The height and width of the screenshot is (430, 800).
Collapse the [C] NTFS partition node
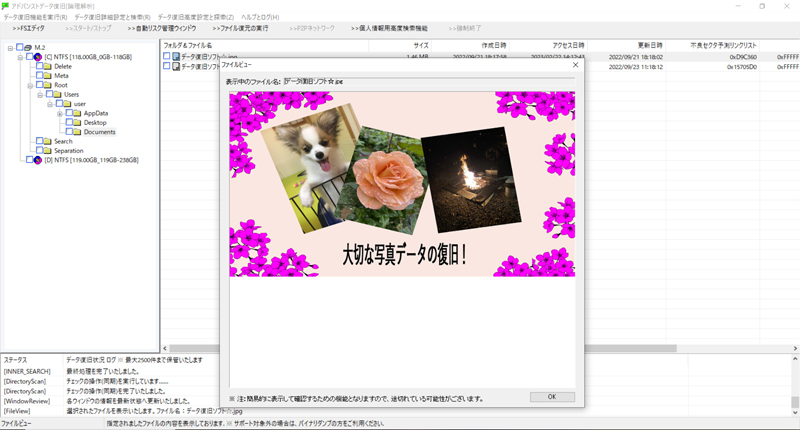pyautogui.click(x=20, y=58)
